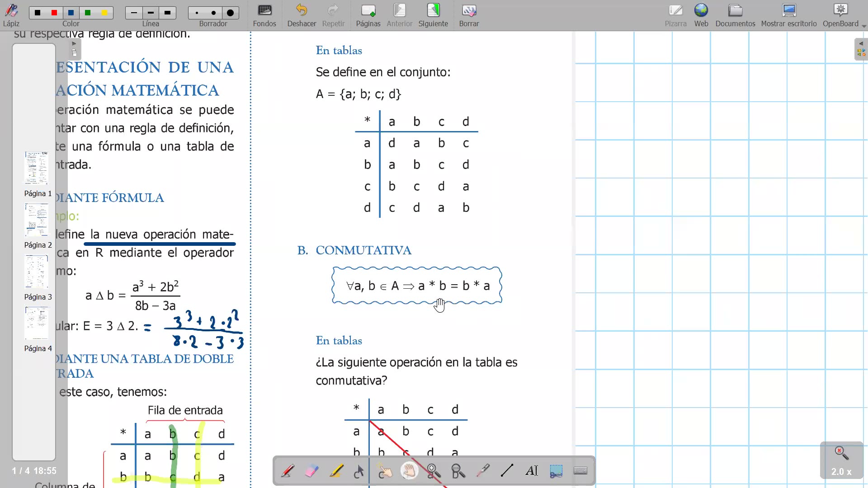The image size is (868, 488).
Task: Open the capture region scissors tool
Action: coord(556,471)
